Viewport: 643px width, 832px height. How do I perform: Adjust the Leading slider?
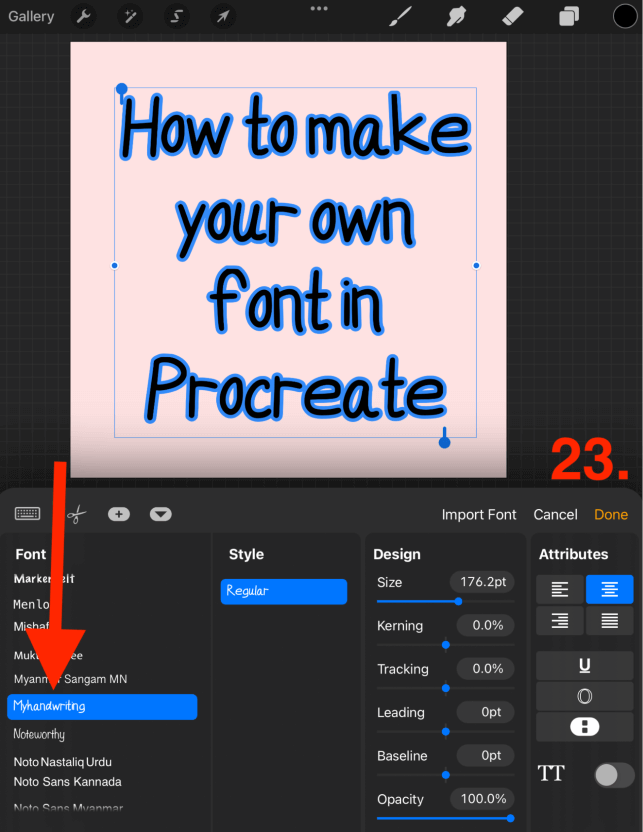point(446,732)
